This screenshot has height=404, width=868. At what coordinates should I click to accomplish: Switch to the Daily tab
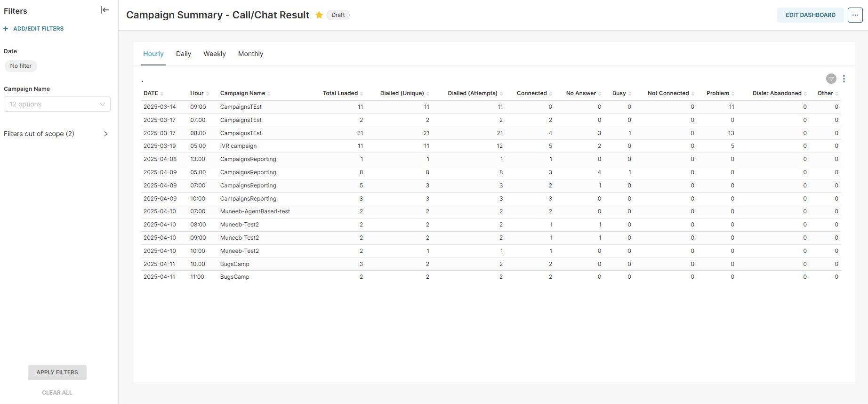point(183,54)
